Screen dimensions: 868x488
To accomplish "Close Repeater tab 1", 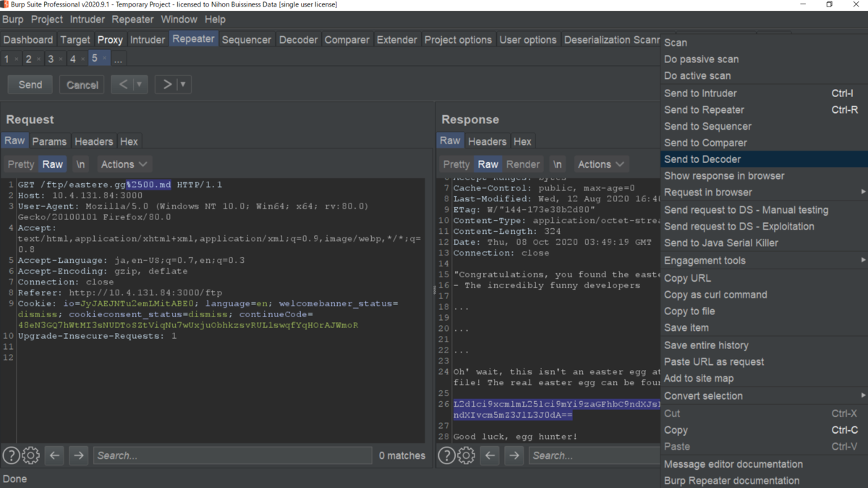I will click(16, 59).
